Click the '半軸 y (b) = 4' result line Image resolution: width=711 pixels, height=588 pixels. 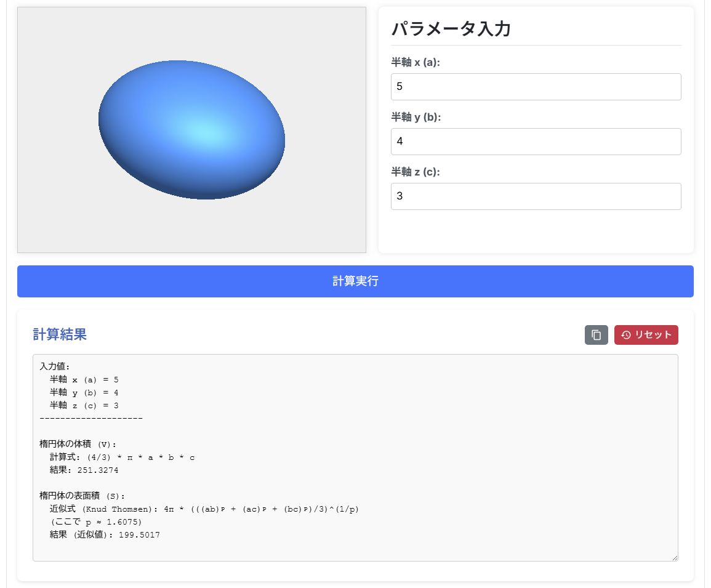point(84,392)
